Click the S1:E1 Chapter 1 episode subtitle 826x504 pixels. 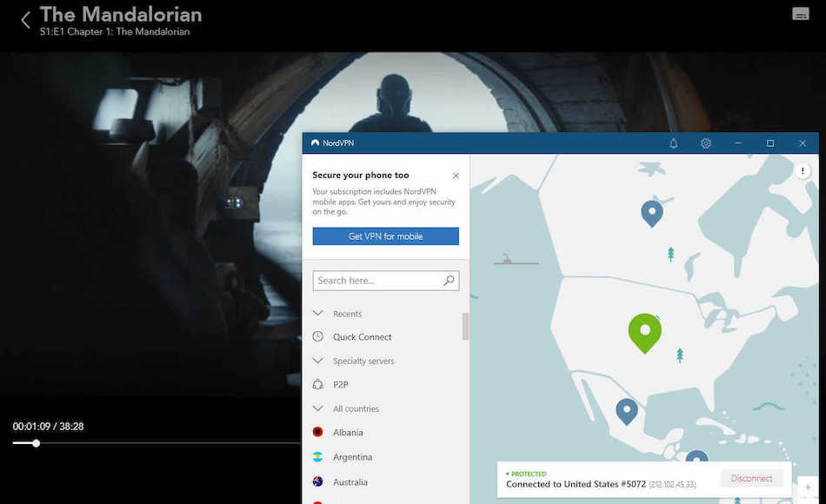click(114, 31)
